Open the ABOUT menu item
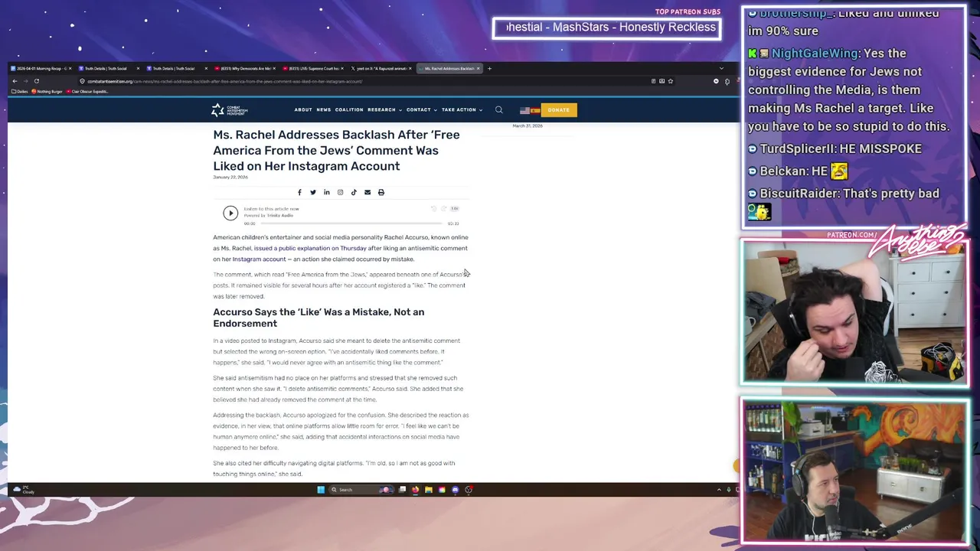This screenshot has height=551, width=980. (x=303, y=109)
